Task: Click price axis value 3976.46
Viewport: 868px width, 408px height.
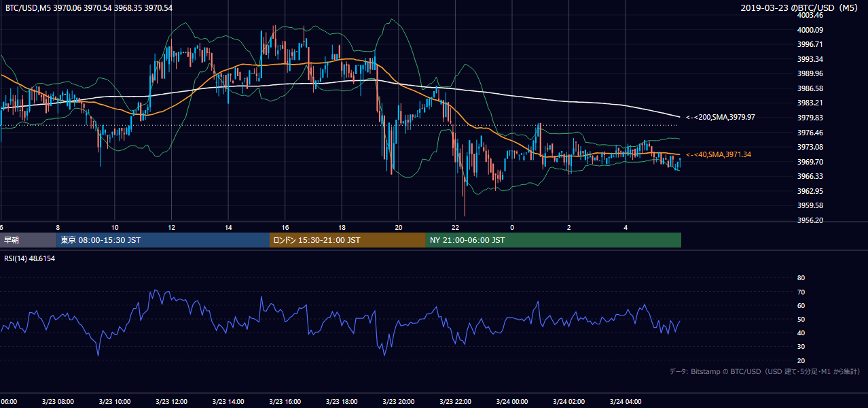Action: click(x=810, y=133)
